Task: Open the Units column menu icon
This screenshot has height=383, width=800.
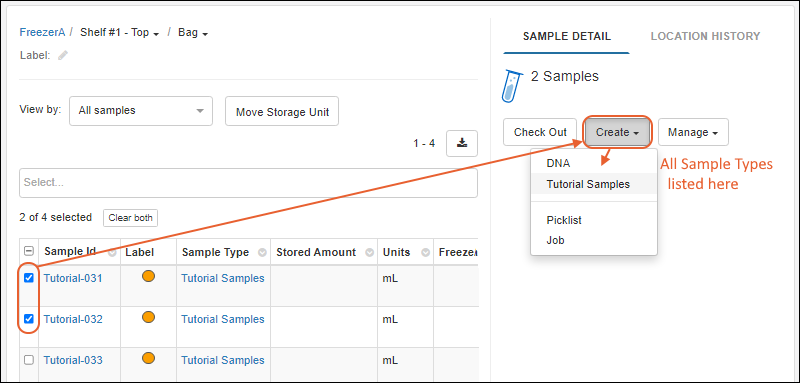Action: tap(424, 252)
